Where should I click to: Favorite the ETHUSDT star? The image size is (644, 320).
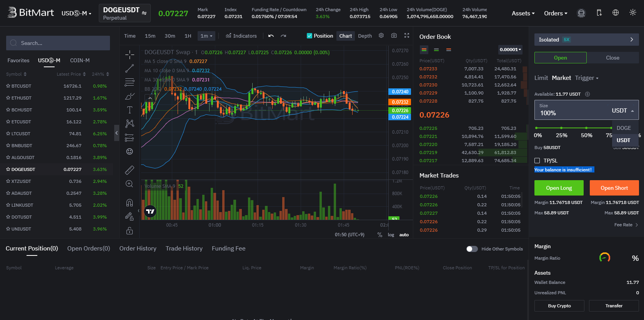[8, 98]
